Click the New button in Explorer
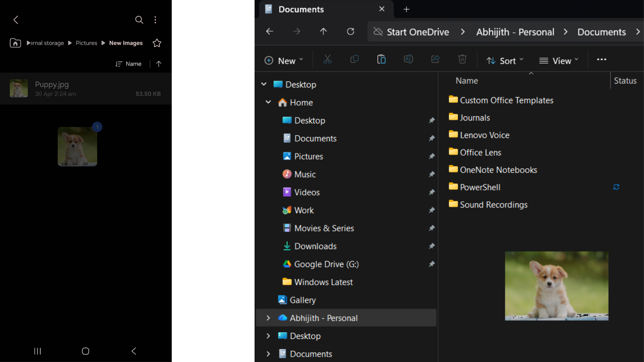644x362 pixels. tap(284, 60)
